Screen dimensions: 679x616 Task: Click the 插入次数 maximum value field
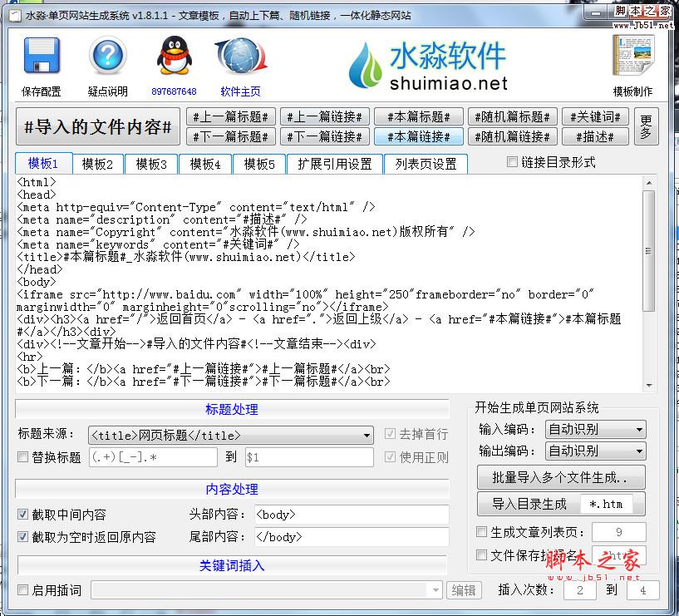(x=643, y=590)
